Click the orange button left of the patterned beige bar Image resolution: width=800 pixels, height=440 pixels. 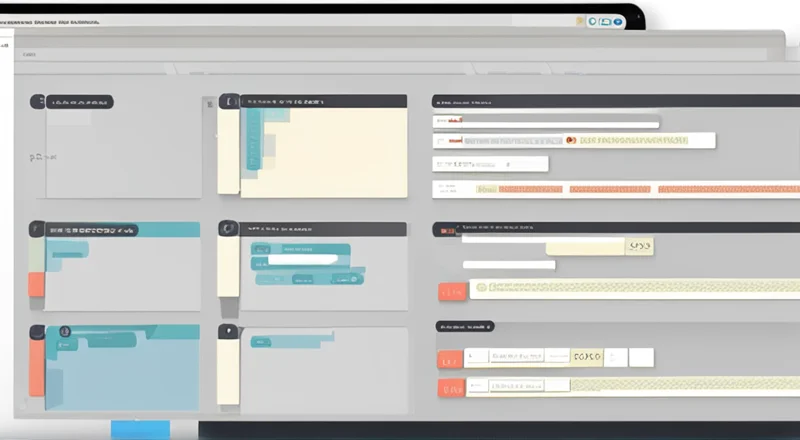coord(452,291)
